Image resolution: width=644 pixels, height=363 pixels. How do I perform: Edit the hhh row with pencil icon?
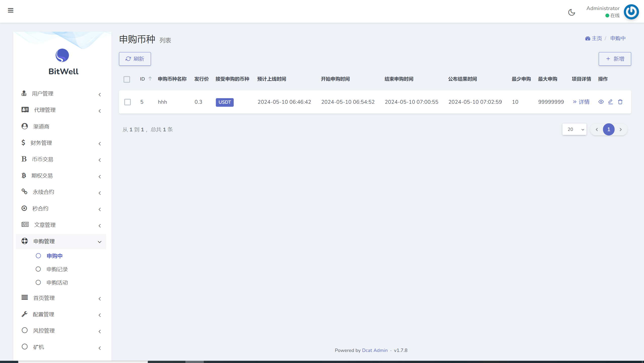[611, 102]
